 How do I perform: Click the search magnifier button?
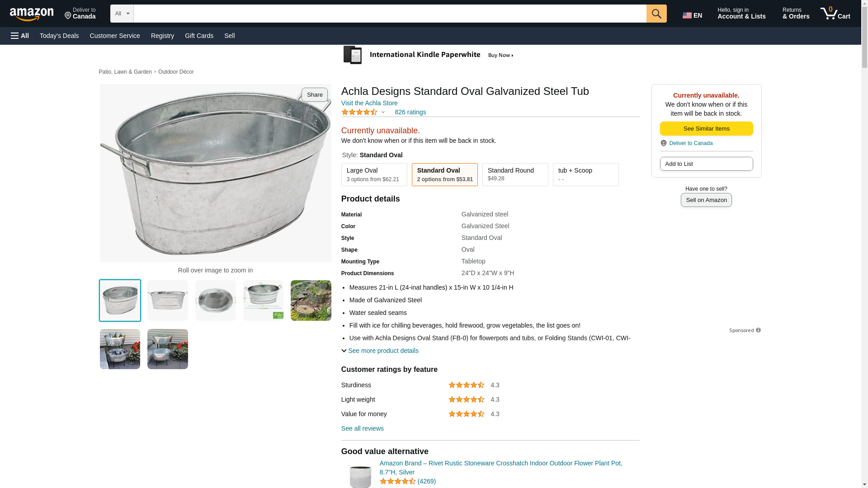pyautogui.click(x=656, y=14)
